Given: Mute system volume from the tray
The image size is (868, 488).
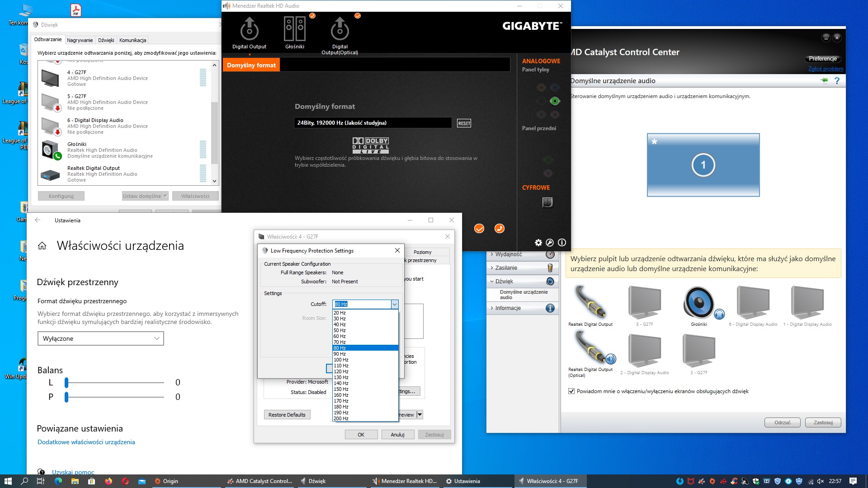Looking at the screenshot, I should click(x=820, y=481).
